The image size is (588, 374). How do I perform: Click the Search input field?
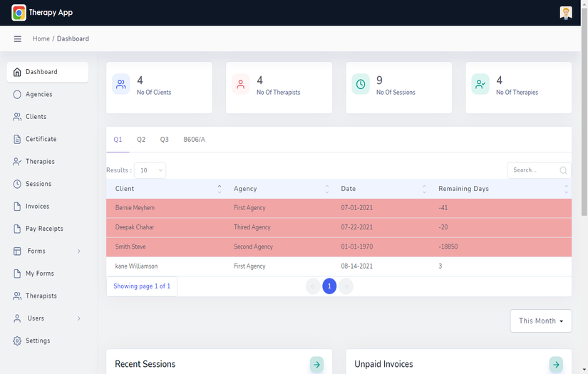pyautogui.click(x=539, y=170)
